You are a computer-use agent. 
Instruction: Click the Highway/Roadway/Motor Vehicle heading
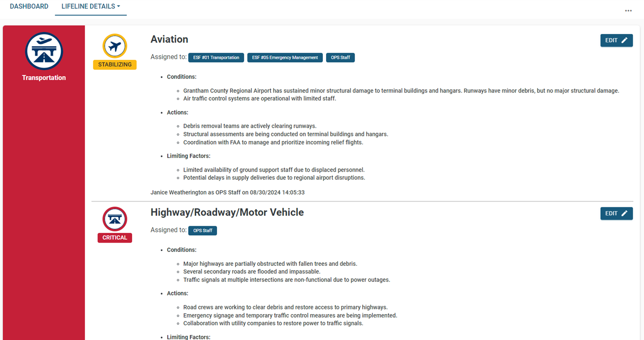coord(227,212)
